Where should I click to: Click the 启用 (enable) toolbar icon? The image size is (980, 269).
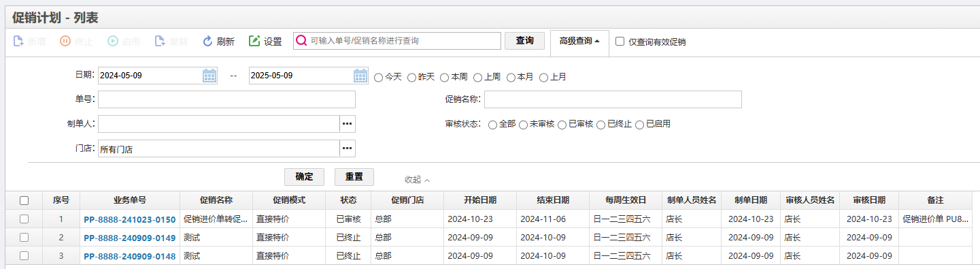pyautogui.click(x=113, y=42)
